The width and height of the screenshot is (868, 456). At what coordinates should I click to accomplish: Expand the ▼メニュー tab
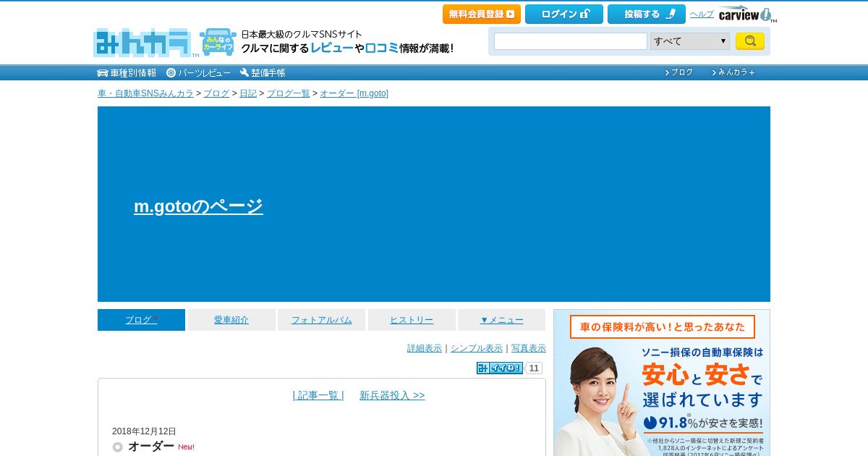pos(502,320)
